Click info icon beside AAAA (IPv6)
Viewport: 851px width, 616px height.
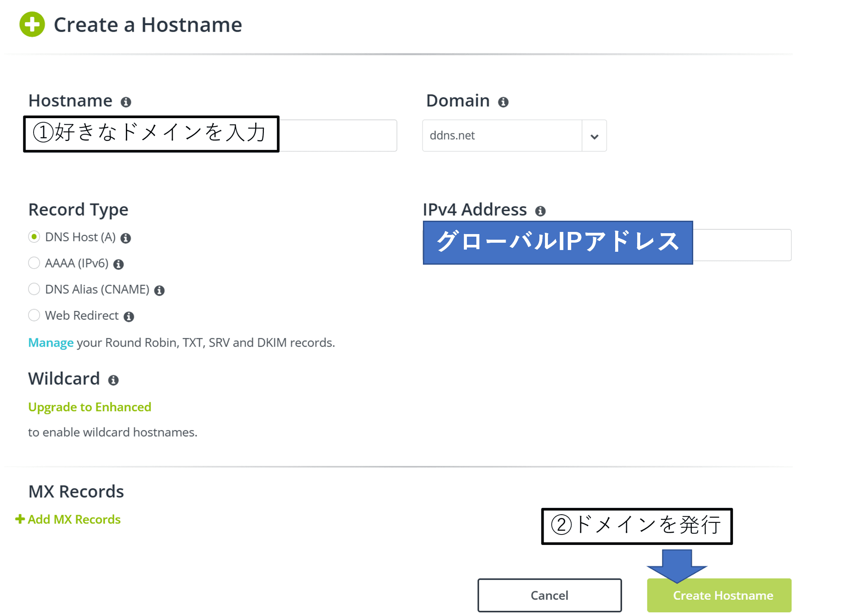119,264
